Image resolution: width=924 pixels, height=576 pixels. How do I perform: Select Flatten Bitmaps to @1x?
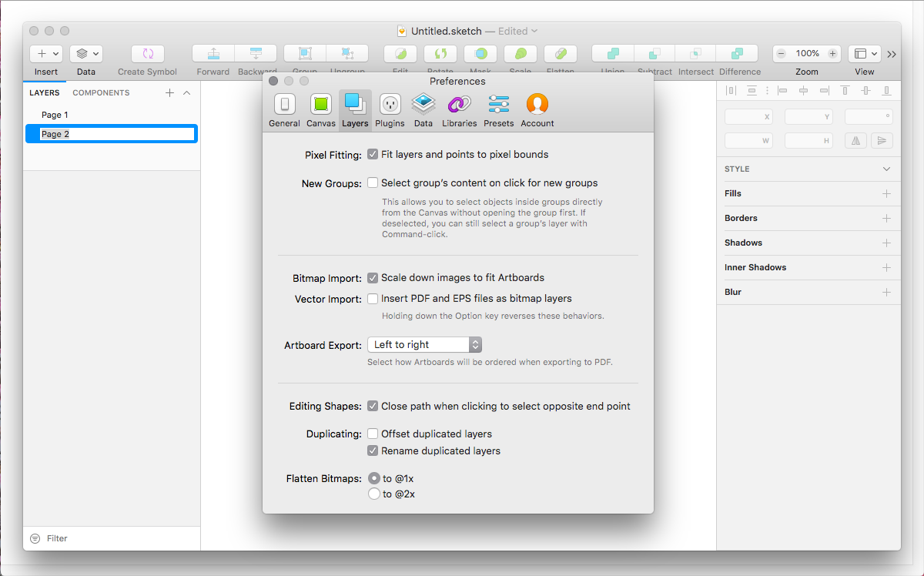(374, 478)
